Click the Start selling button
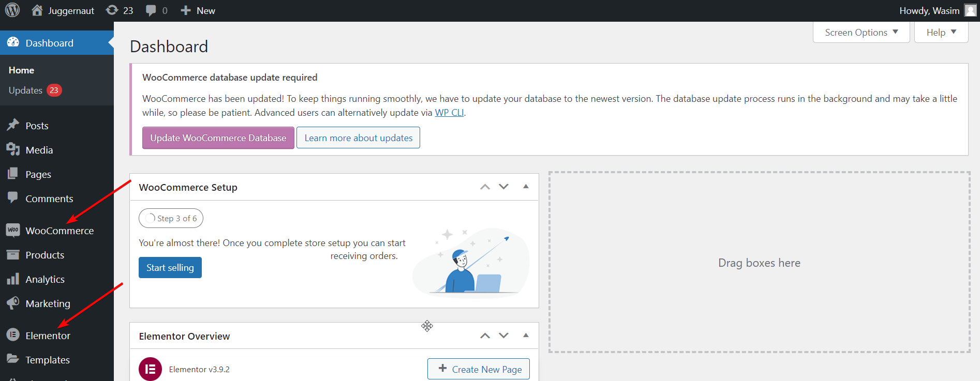The height and width of the screenshot is (381, 980). pyautogui.click(x=170, y=267)
